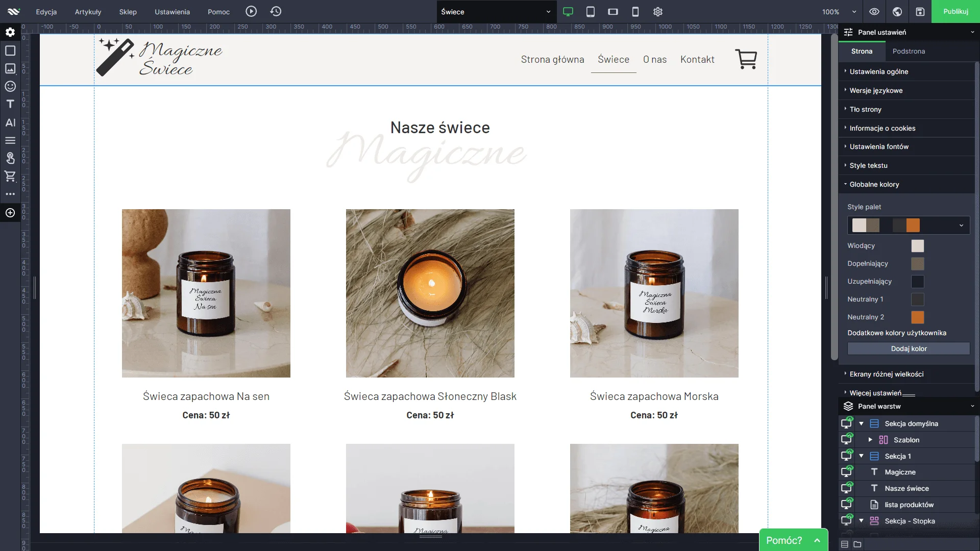Click the save icon in top bar

pos(920,11)
